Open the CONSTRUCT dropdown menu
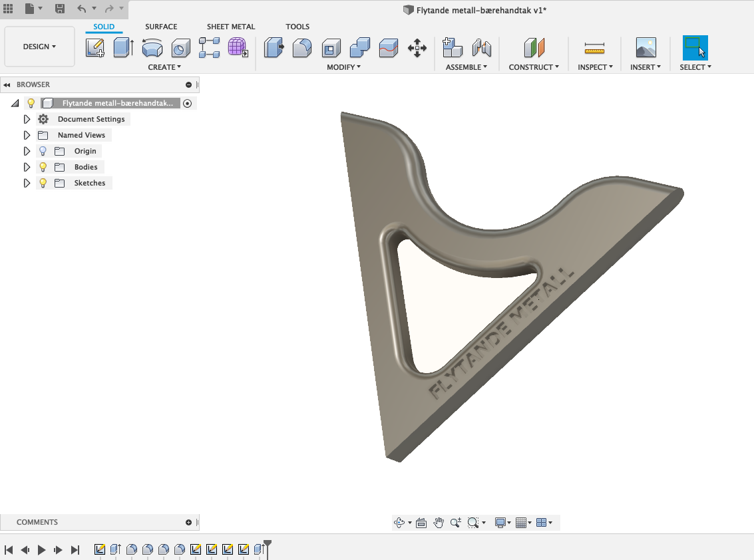Image resolution: width=754 pixels, height=560 pixels. click(534, 67)
